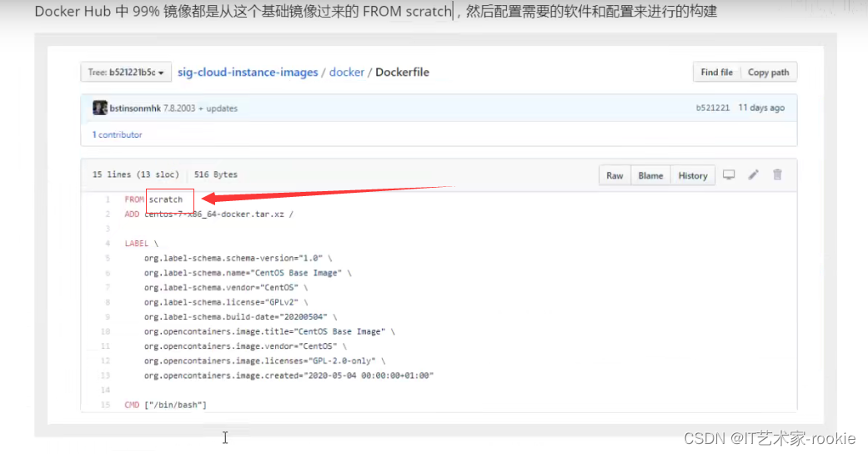The height and width of the screenshot is (454, 868).
Task: Open bstinsonmhk user profile link
Action: point(135,108)
